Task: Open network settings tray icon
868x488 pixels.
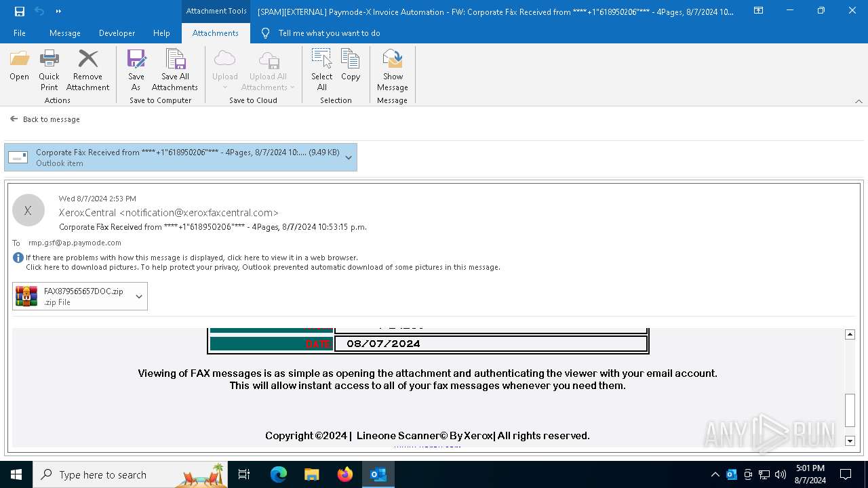Action: [x=764, y=474]
